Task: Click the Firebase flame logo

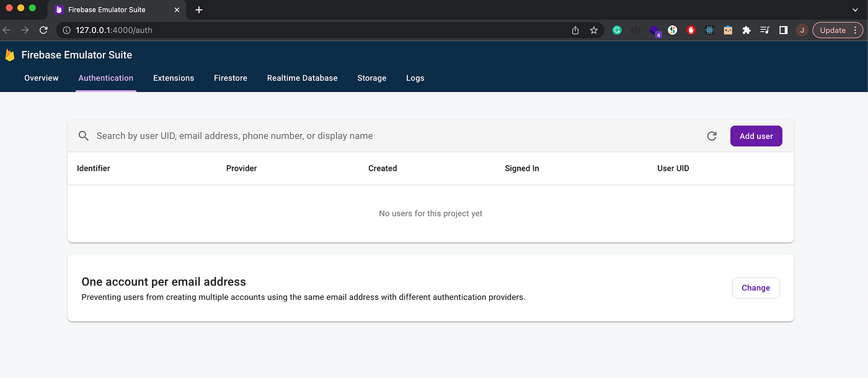Action: (10, 55)
